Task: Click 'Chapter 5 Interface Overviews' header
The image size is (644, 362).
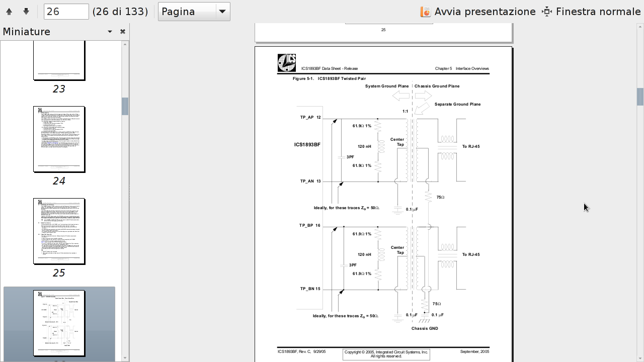Action: [462, 68]
